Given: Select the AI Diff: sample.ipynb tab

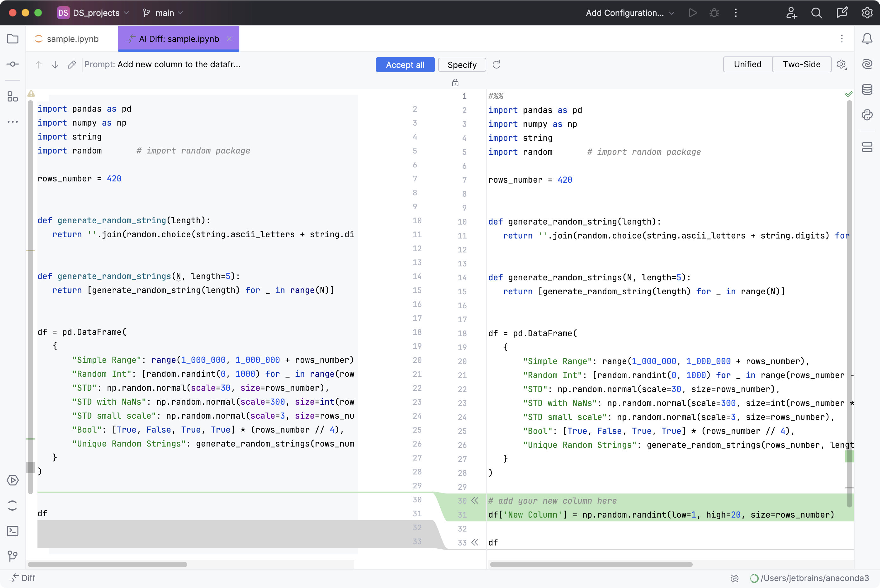Looking at the screenshot, I should pyautogui.click(x=179, y=39).
